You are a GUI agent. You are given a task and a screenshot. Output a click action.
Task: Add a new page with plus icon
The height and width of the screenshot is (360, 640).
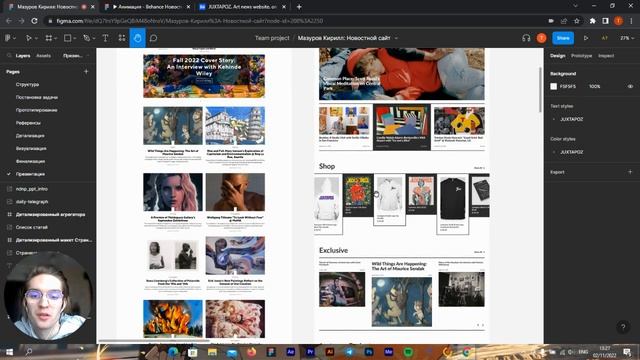click(x=86, y=71)
